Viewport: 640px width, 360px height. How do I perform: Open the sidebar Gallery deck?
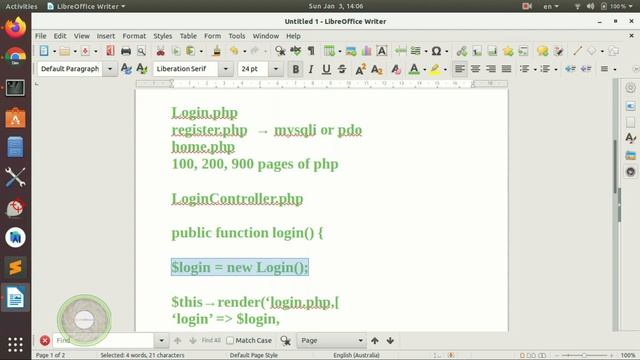click(x=631, y=156)
